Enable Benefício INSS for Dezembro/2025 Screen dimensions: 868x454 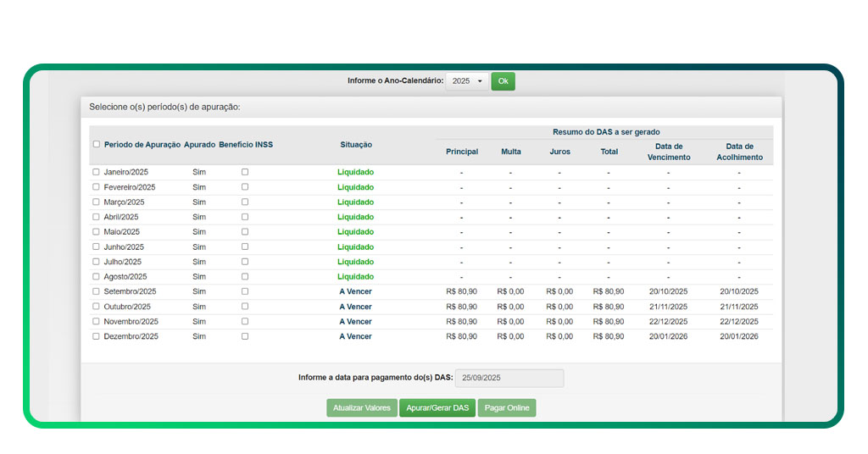[245, 336]
